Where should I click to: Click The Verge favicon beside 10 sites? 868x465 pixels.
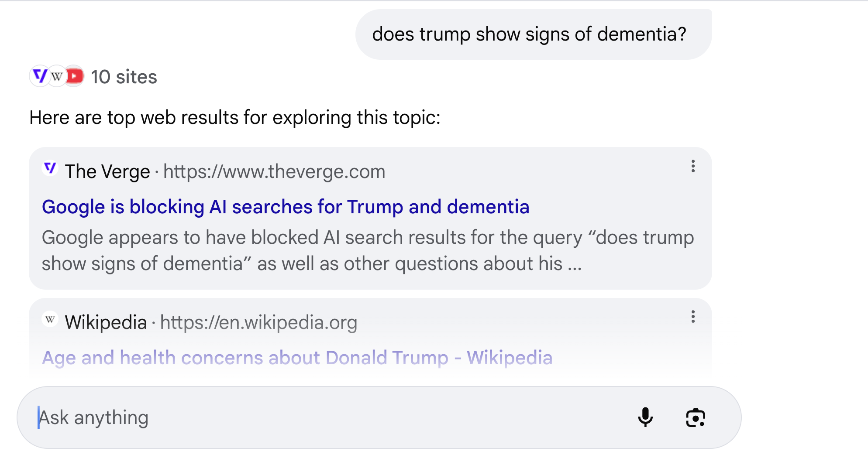tap(40, 76)
